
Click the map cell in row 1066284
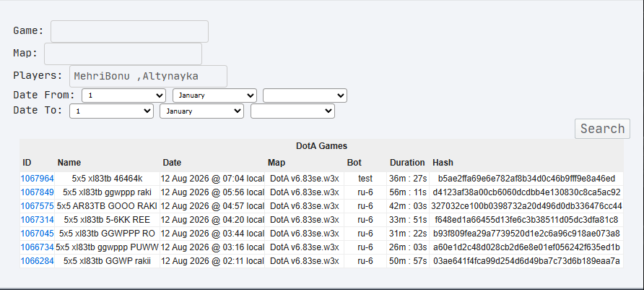305,261
